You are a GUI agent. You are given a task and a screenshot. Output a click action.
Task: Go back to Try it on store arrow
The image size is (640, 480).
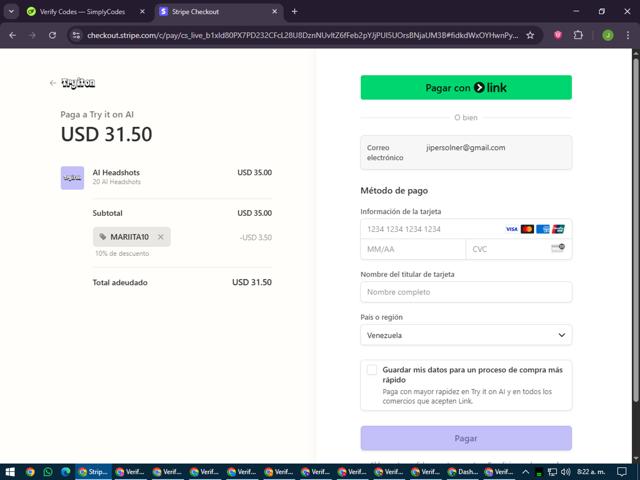click(x=53, y=83)
